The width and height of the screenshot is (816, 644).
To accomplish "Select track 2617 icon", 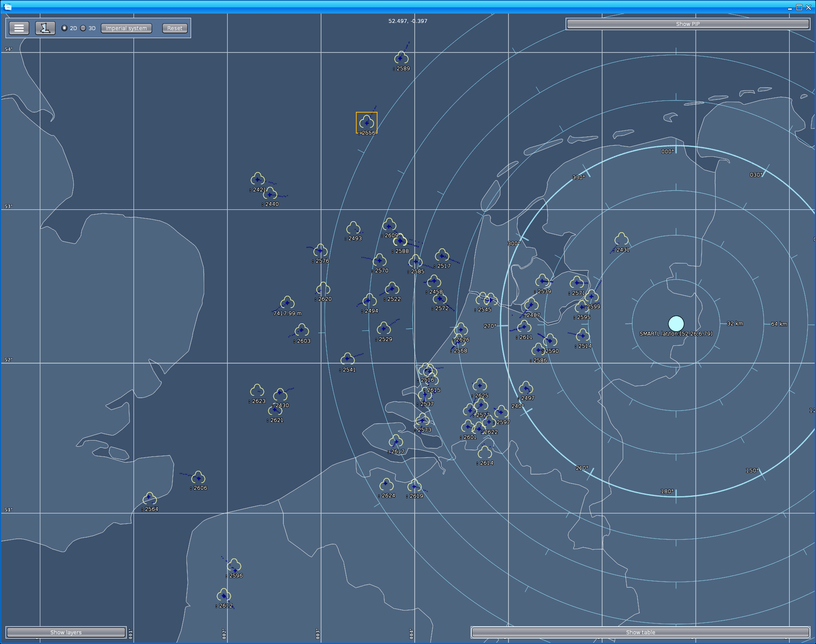I will click(x=396, y=441).
